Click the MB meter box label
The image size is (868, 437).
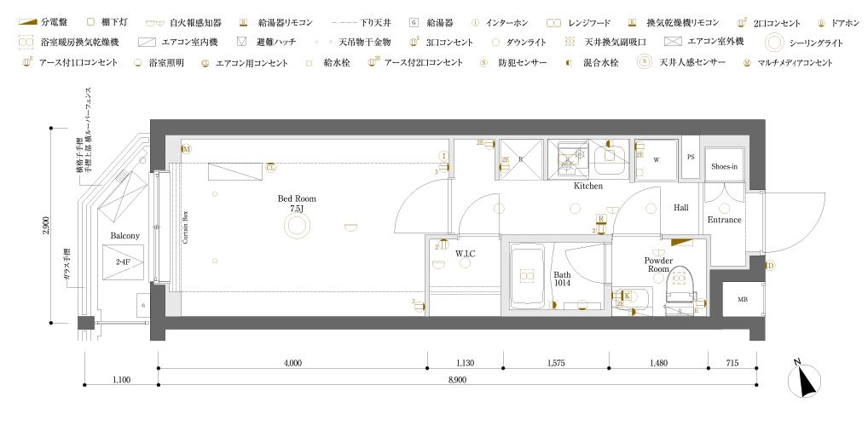(742, 299)
